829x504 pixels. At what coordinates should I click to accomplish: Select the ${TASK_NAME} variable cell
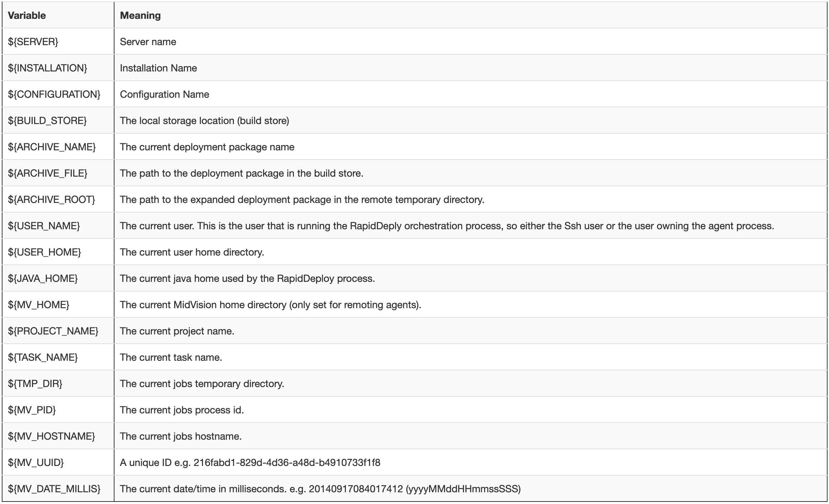(58, 357)
